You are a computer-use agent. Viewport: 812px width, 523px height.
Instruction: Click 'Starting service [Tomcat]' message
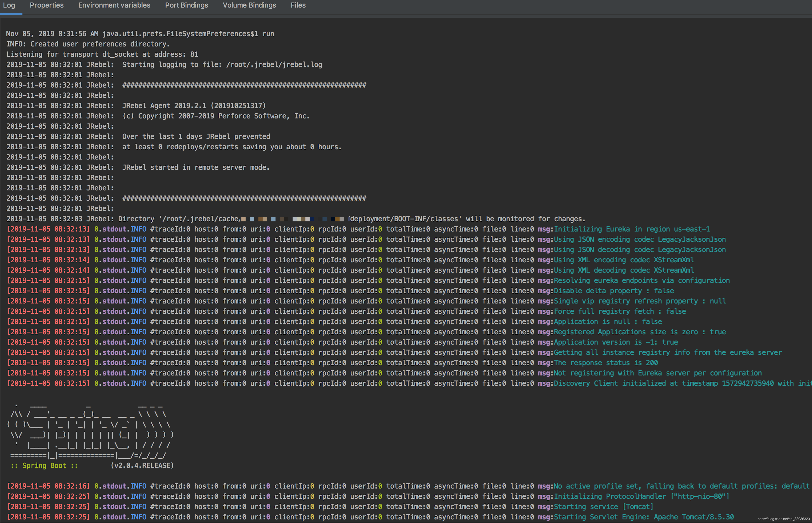pyautogui.click(x=604, y=507)
